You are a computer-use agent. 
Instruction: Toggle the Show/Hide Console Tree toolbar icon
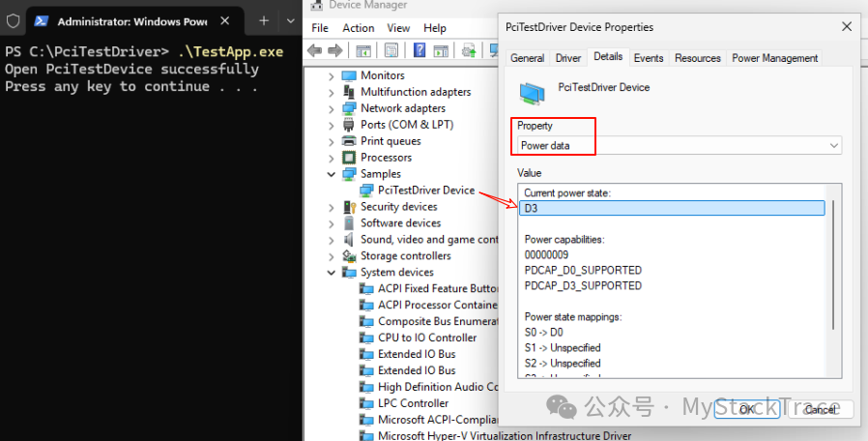pyautogui.click(x=363, y=51)
